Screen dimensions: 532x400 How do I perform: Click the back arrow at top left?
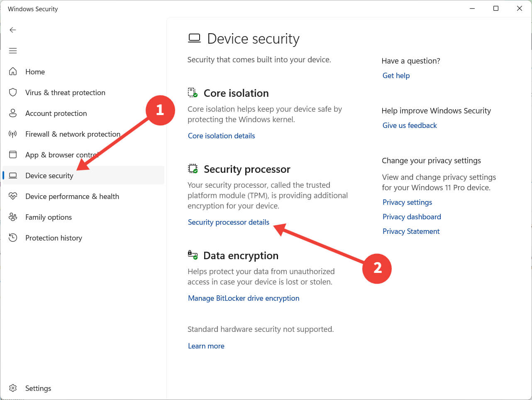coord(13,29)
